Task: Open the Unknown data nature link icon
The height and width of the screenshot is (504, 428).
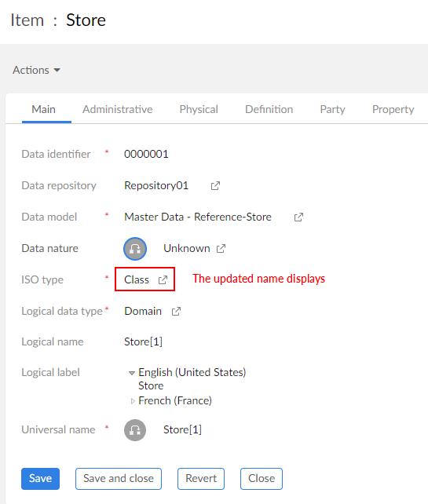Action: point(221,248)
